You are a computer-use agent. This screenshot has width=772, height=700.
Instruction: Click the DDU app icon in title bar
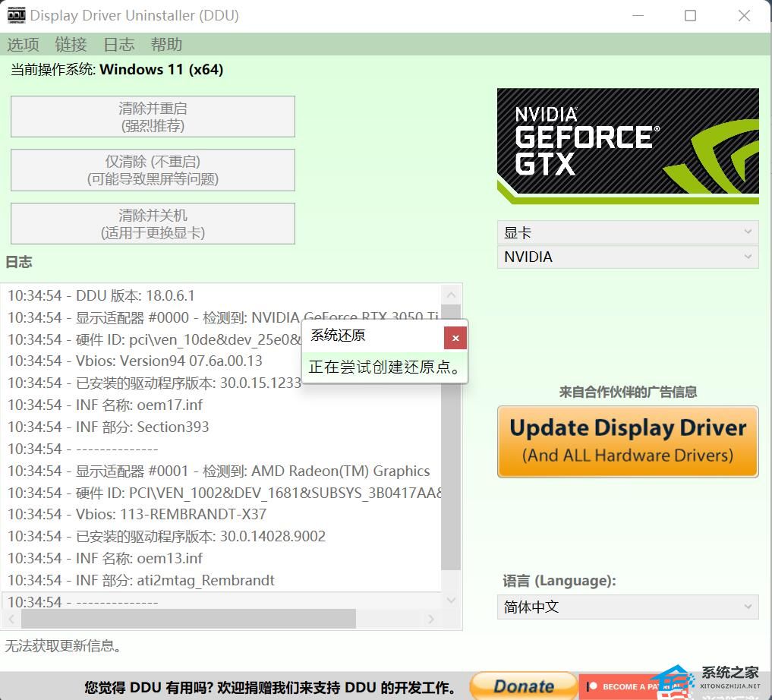pos(16,15)
